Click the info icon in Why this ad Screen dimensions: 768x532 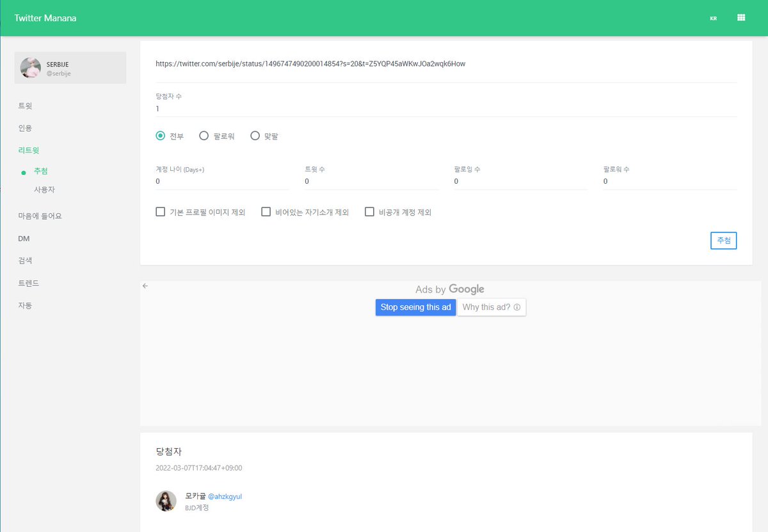click(x=516, y=307)
